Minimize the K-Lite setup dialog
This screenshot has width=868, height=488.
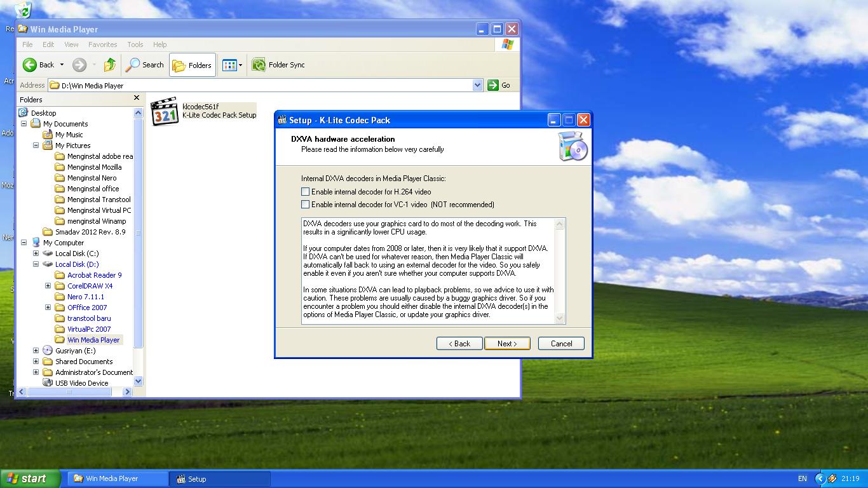coord(554,119)
